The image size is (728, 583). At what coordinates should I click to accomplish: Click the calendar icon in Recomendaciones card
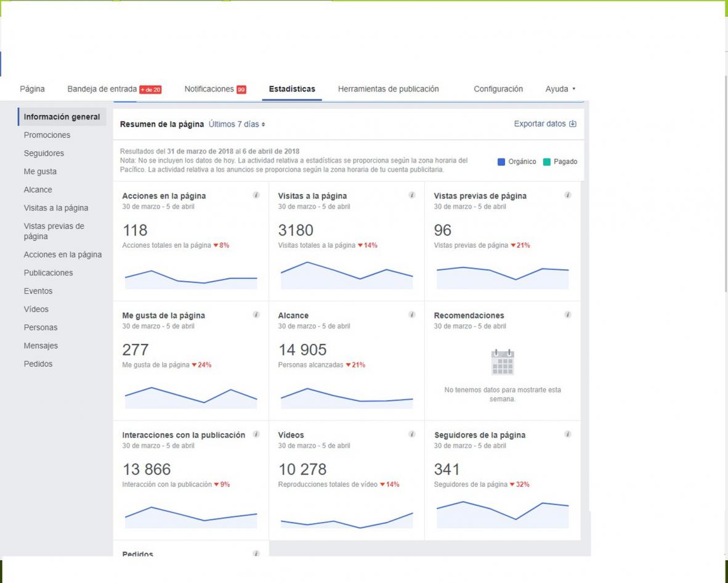click(503, 362)
